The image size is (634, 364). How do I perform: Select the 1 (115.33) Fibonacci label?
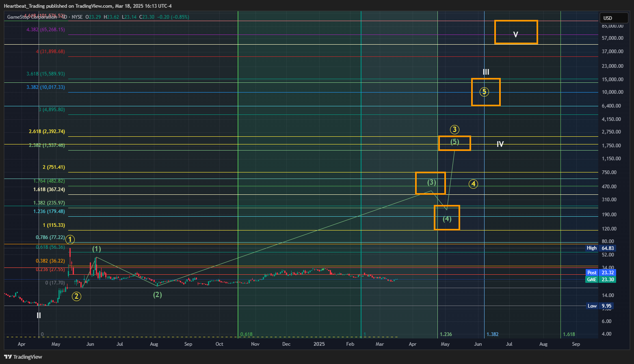click(x=54, y=225)
